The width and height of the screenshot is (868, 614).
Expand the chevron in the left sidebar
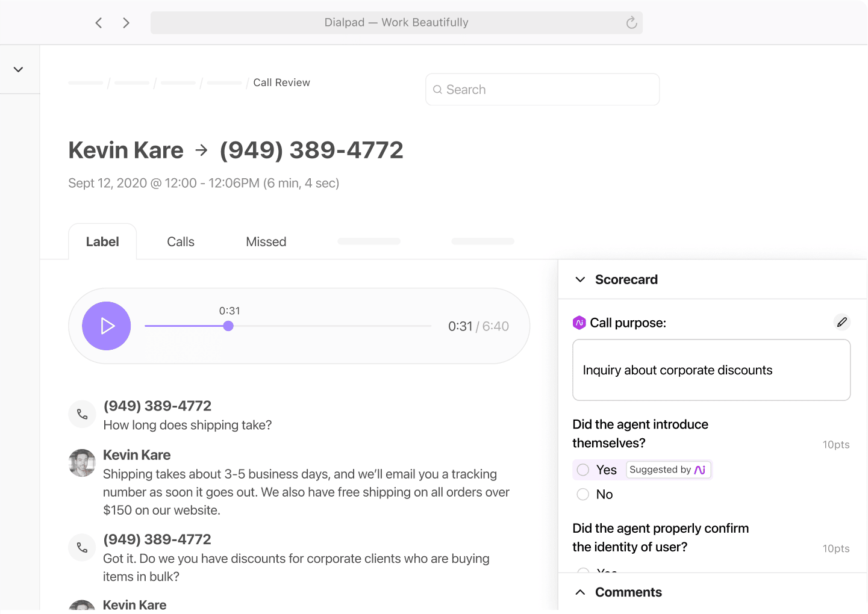click(x=19, y=69)
